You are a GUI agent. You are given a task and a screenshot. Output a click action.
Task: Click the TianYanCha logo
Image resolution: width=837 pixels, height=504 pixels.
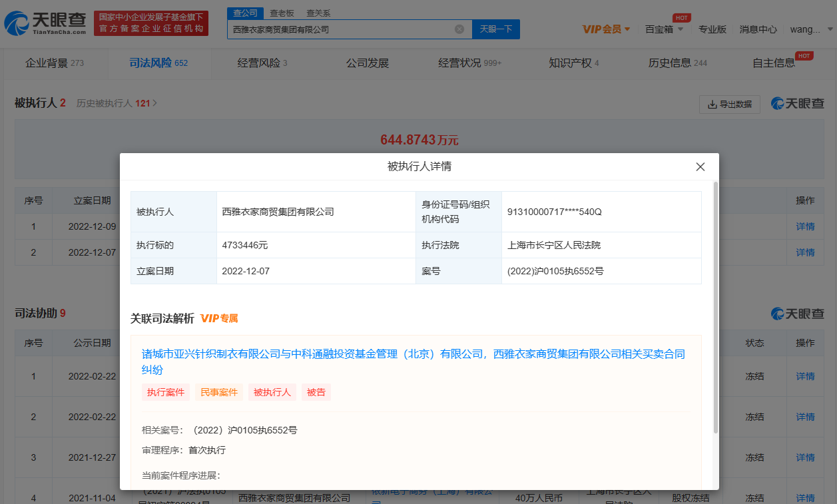[x=45, y=23]
